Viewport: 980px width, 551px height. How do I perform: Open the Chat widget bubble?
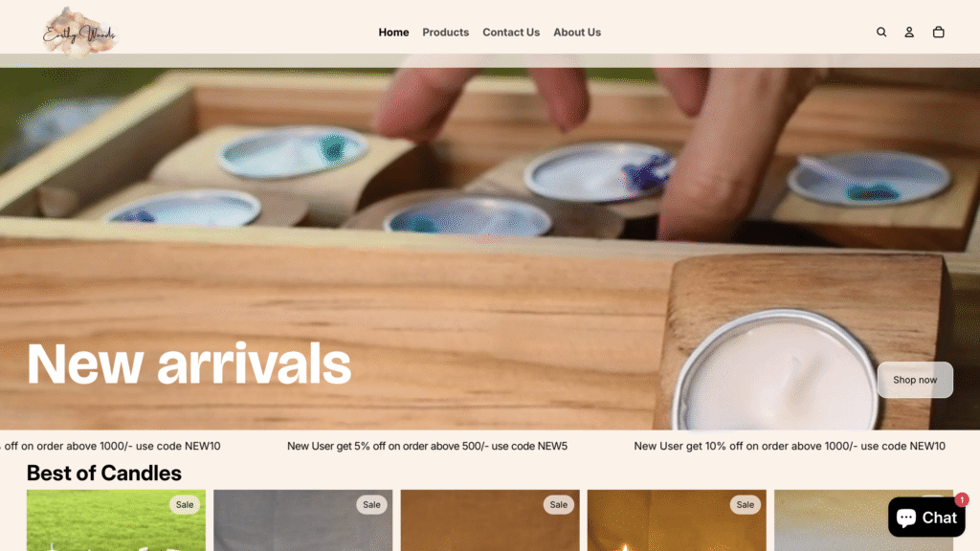coord(926,517)
